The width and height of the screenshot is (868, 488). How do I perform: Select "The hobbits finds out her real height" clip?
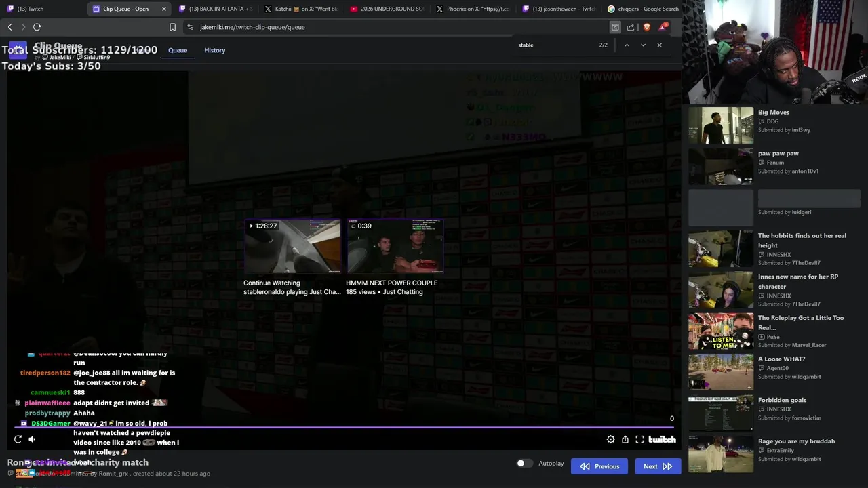[x=802, y=241]
